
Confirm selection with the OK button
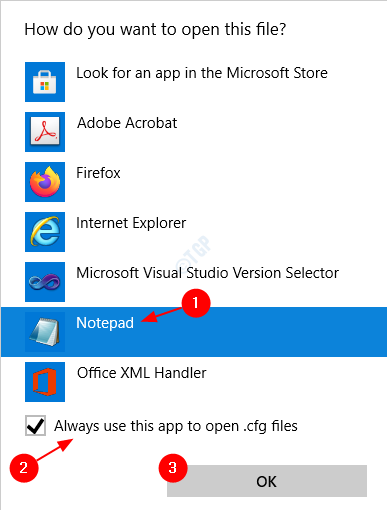click(x=267, y=481)
